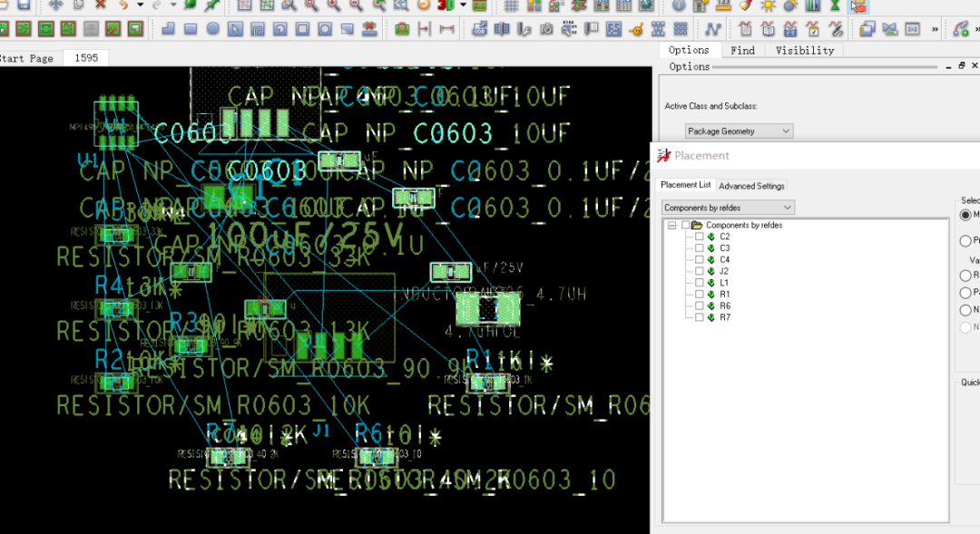This screenshot has height=534, width=980.
Task: Choose the shape select arrow tool
Action: 235,29
